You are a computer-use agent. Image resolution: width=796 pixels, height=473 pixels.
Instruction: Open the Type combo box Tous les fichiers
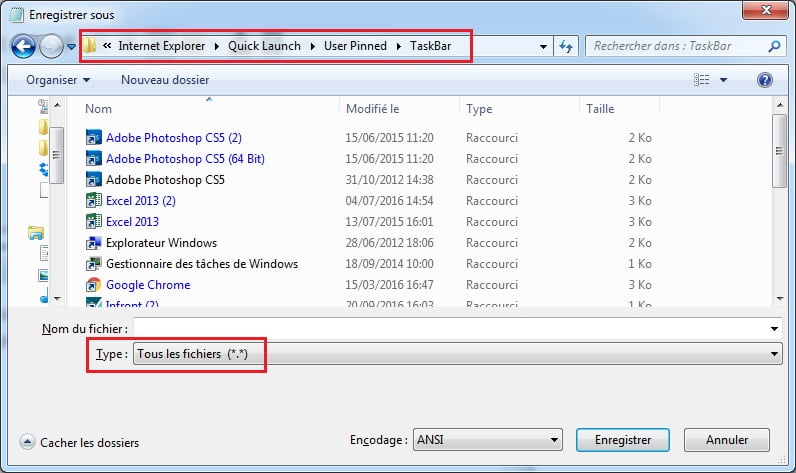coord(457,354)
